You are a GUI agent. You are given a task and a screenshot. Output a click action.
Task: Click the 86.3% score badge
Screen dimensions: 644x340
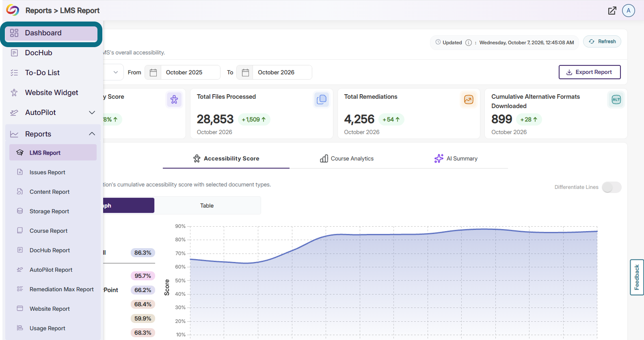tap(143, 253)
